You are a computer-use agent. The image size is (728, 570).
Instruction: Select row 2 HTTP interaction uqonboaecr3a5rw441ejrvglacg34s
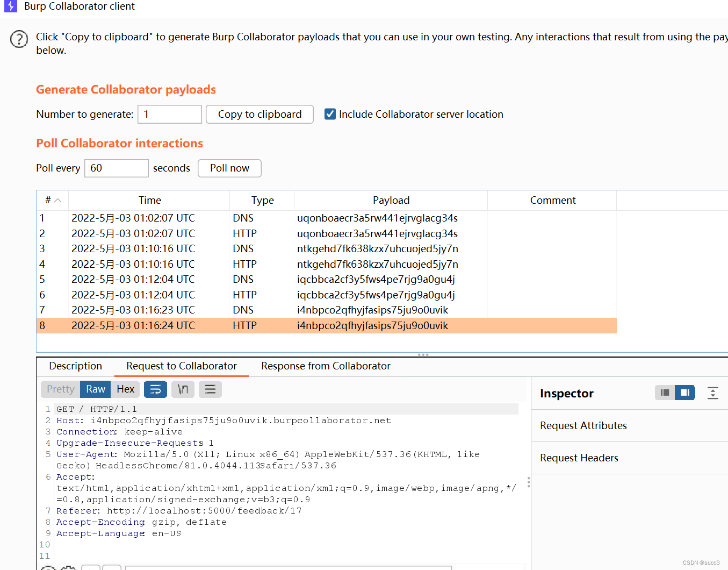click(x=327, y=233)
